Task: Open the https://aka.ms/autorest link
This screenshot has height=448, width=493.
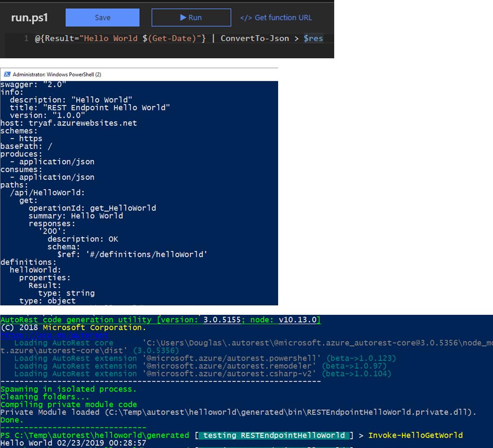Action: pyautogui.click(x=54, y=335)
